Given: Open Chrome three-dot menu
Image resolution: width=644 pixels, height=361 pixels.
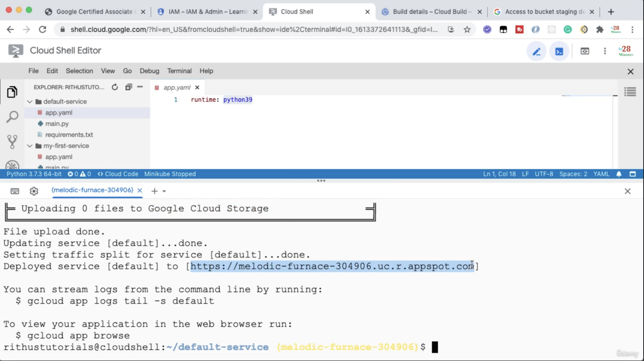Looking at the screenshot, I should (632, 29).
